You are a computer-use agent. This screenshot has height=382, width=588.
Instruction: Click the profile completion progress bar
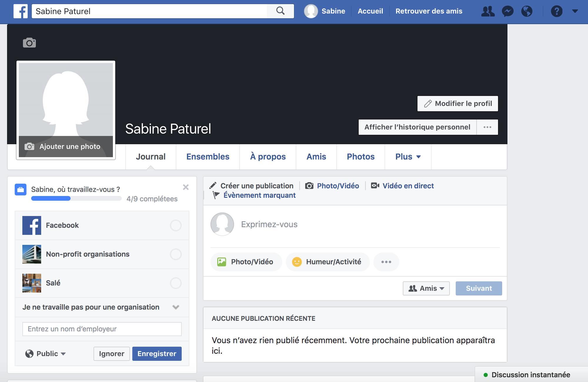(x=76, y=199)
